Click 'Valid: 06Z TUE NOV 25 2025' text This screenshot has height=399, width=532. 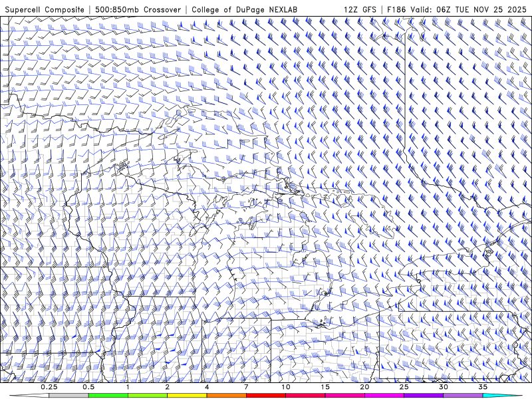click(469, 9)
